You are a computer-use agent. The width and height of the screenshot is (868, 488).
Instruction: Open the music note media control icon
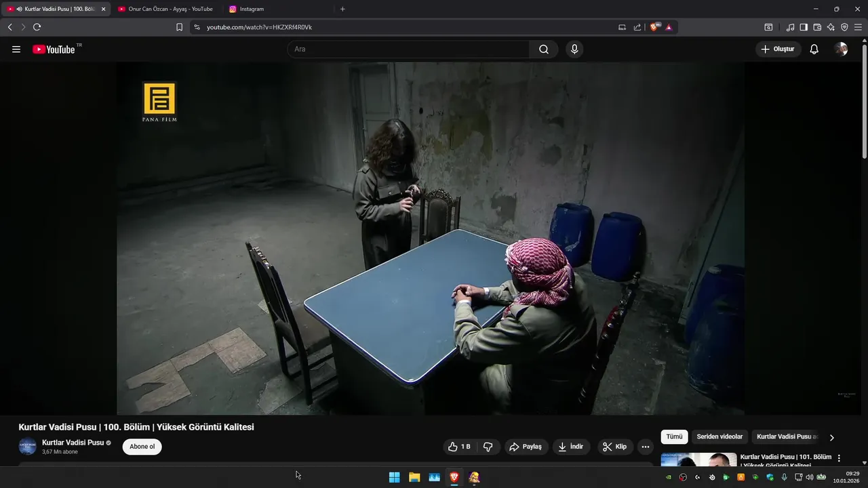(x=790, y=27)
